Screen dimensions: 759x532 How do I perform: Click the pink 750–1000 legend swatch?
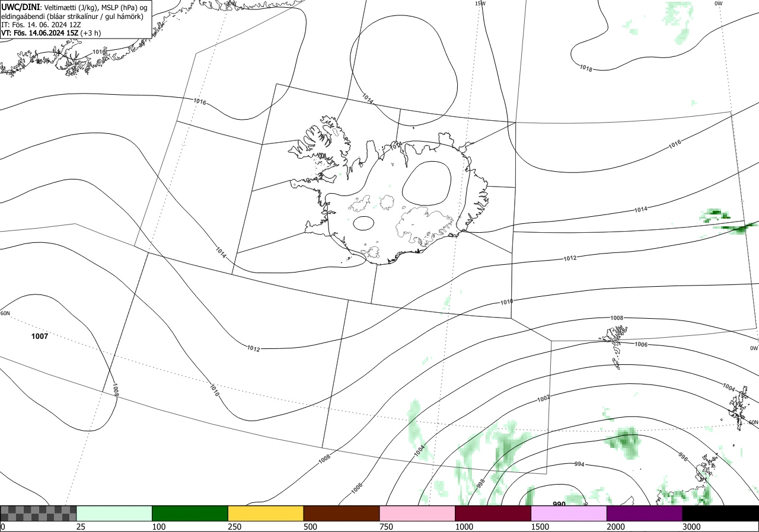[x=417, y=513]
